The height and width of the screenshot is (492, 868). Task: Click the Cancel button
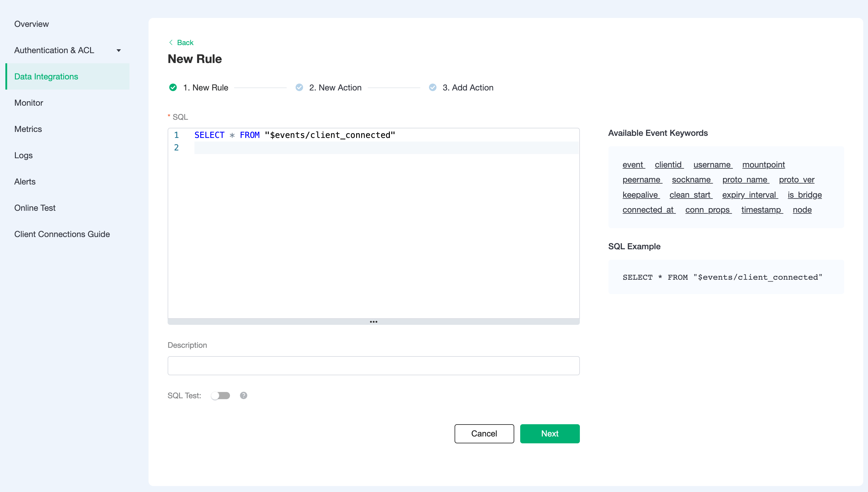tap(484, 433)
